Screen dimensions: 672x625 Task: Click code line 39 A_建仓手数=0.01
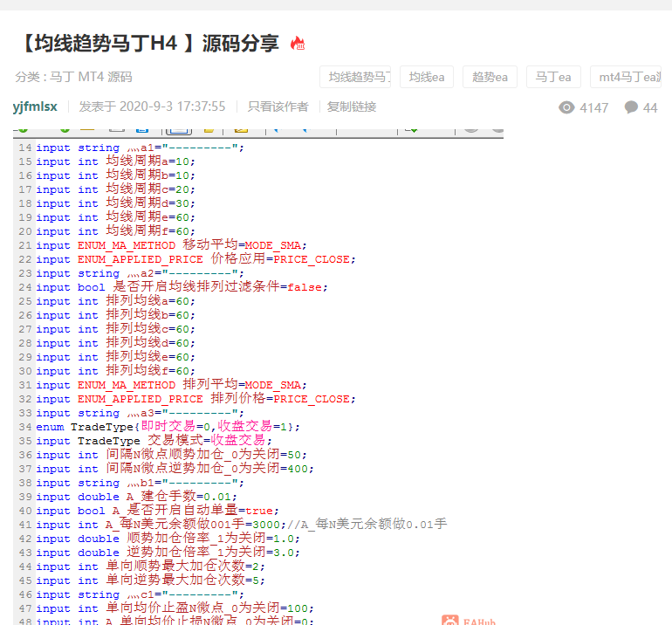coord(137,497)
